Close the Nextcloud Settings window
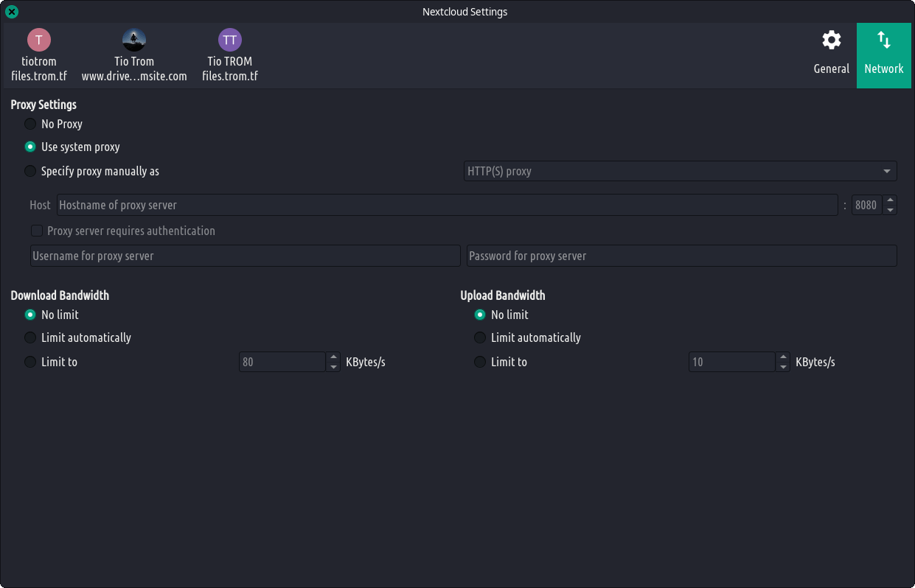Screen dimensions: 915x588 click(x=12, y=12)
